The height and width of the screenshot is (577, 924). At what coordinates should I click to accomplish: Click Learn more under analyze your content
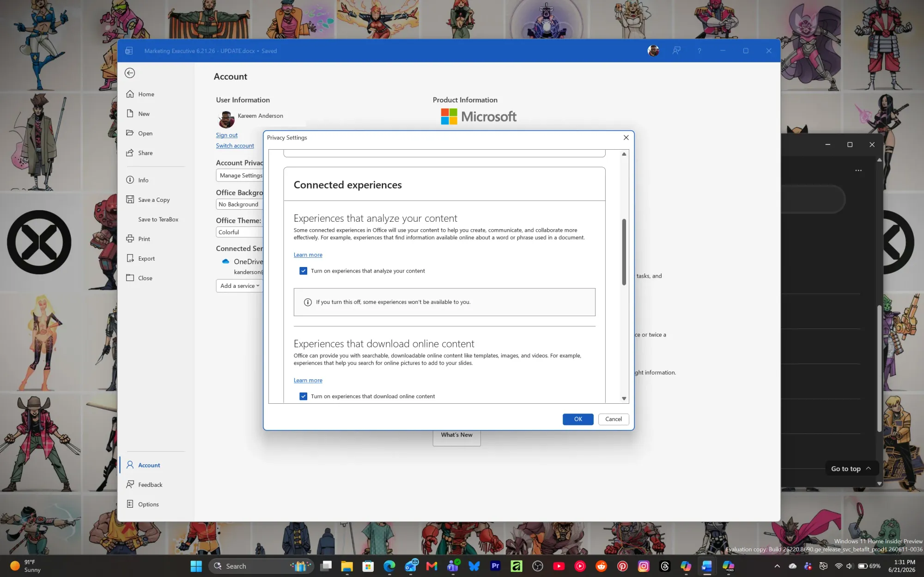click(x=308, y=255)
